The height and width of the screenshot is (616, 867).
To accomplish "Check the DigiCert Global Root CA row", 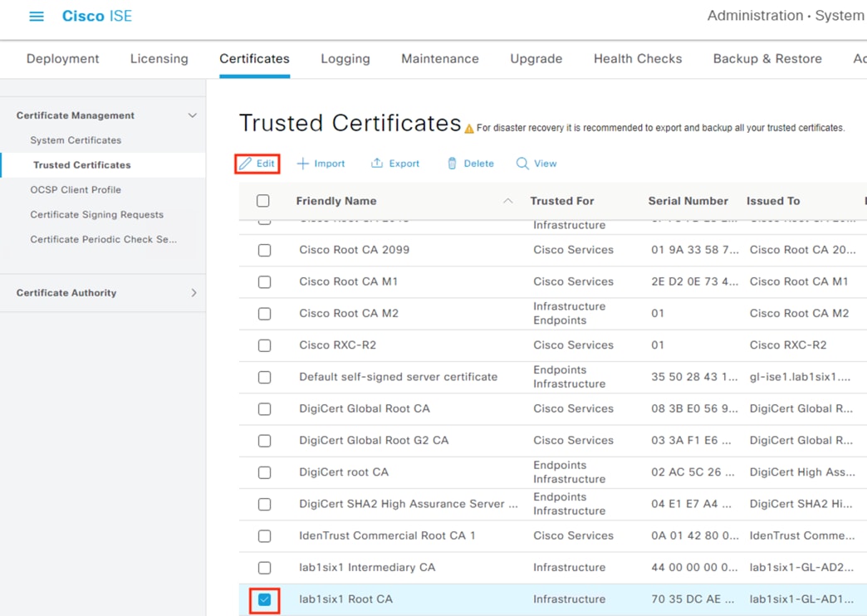I will [265, 409].
